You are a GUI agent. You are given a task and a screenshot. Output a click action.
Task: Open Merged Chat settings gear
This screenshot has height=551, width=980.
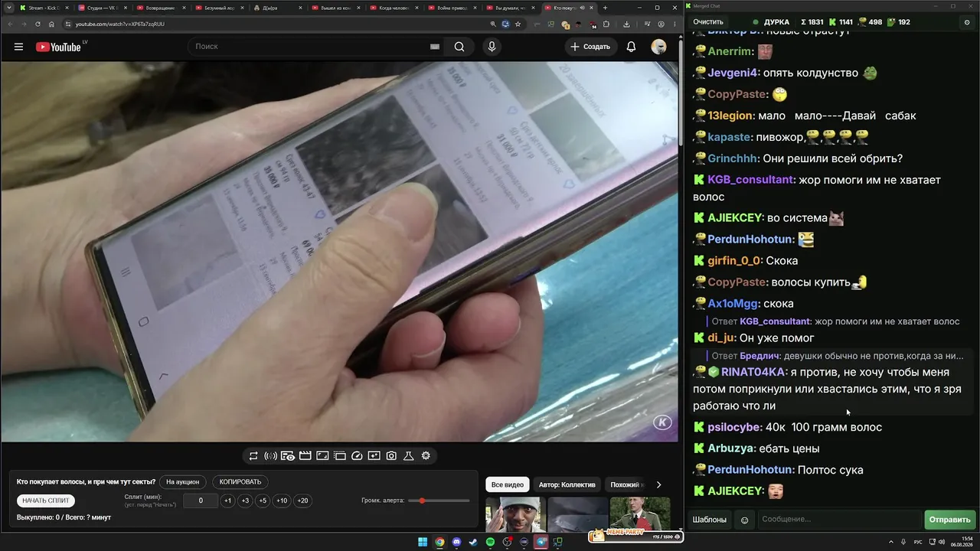click(967, 22)
